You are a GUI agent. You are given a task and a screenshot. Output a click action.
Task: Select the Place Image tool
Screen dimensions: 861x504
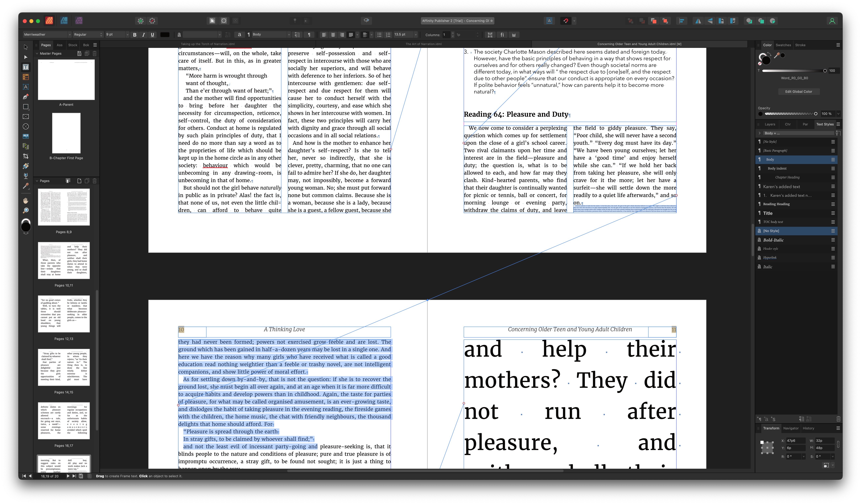pos(26,136)
